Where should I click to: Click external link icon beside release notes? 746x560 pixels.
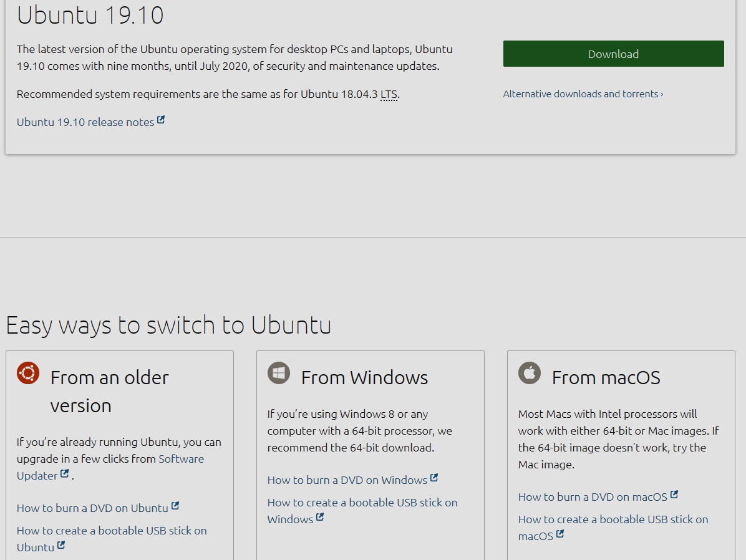(x=161, y=120)
